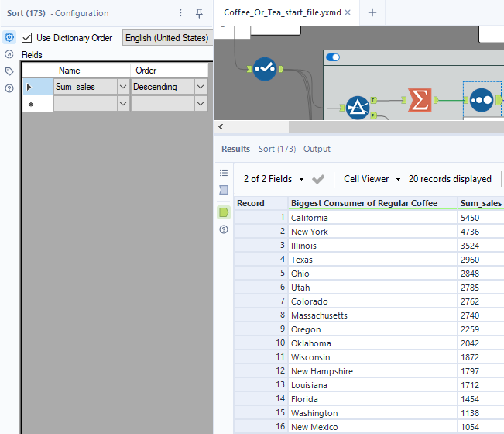
Task: Select the blue three-dots Sort tool on canvas
Action: pyautogui.click(x=482, y=100)
